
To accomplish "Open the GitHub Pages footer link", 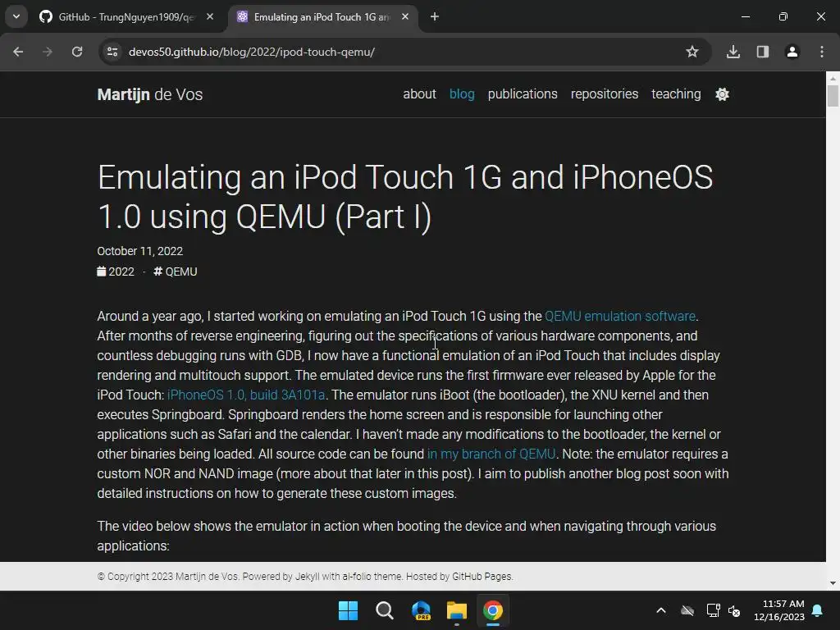I will [482, 577].
